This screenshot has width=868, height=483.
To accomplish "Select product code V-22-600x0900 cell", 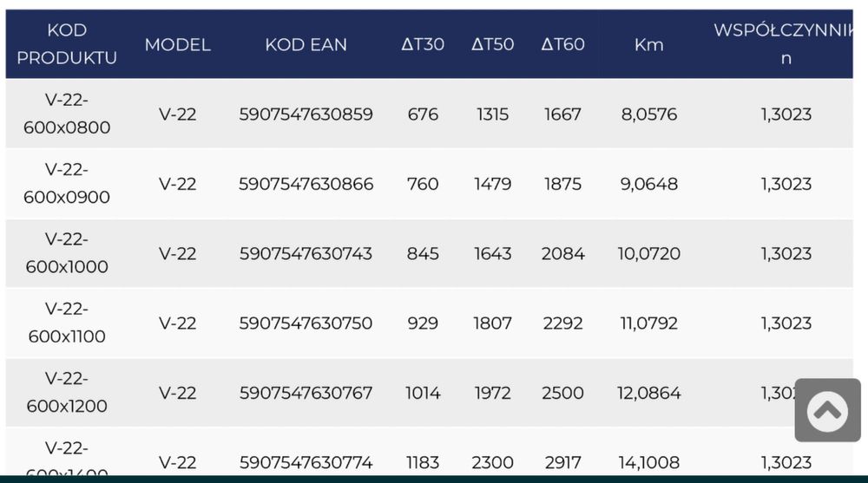I will (67, 184).
